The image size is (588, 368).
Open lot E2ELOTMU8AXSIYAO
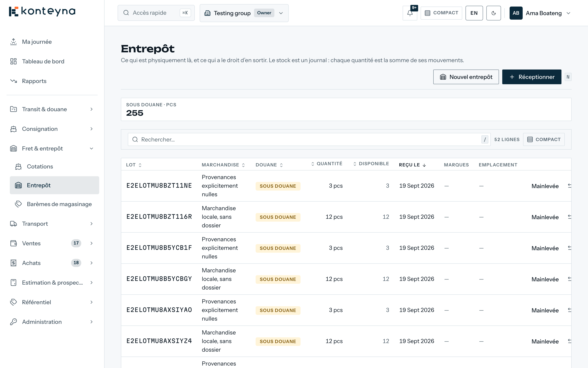(x=159, y=310)
